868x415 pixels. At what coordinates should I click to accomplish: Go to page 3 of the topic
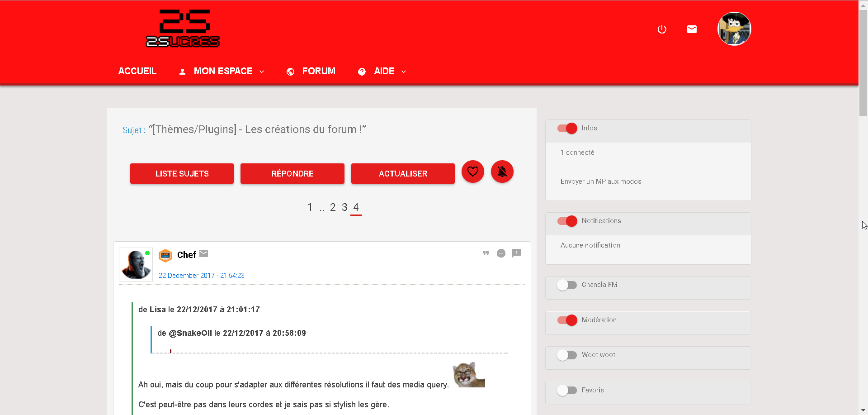(344, 207)
